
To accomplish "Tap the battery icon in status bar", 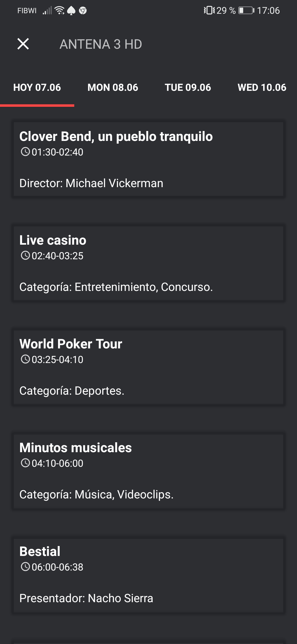I will pyautogui.click(x=246, y=10).
